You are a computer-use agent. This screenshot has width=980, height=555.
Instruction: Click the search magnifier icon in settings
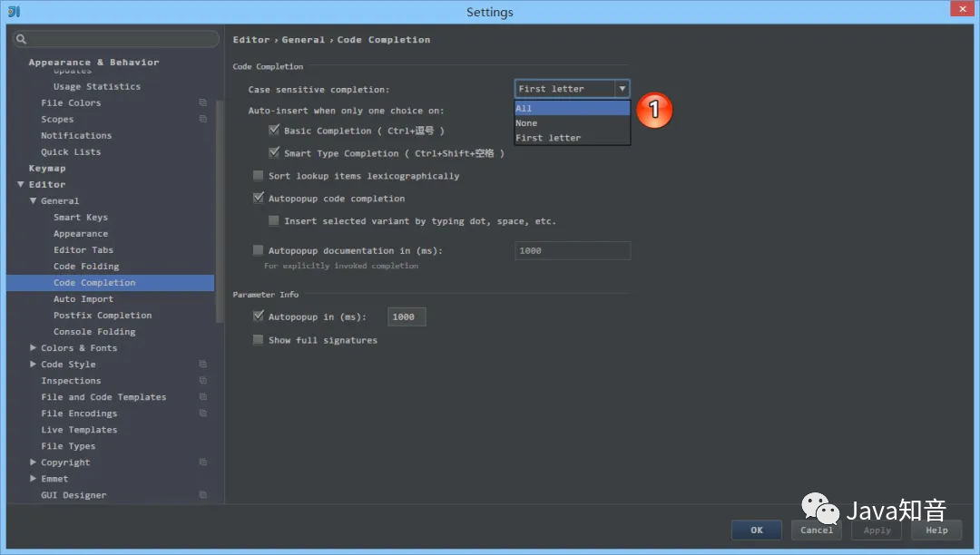21,39
